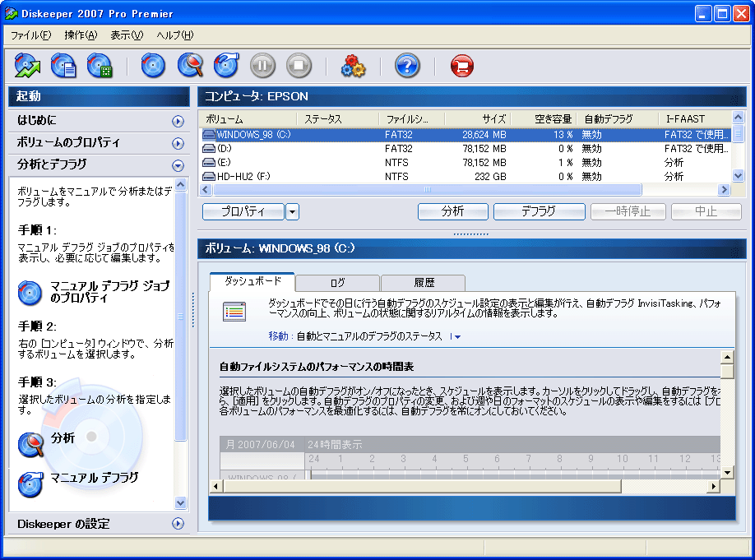
Task: Click the dashboard vertical scroll down arrow
Action: coord(727,472)
